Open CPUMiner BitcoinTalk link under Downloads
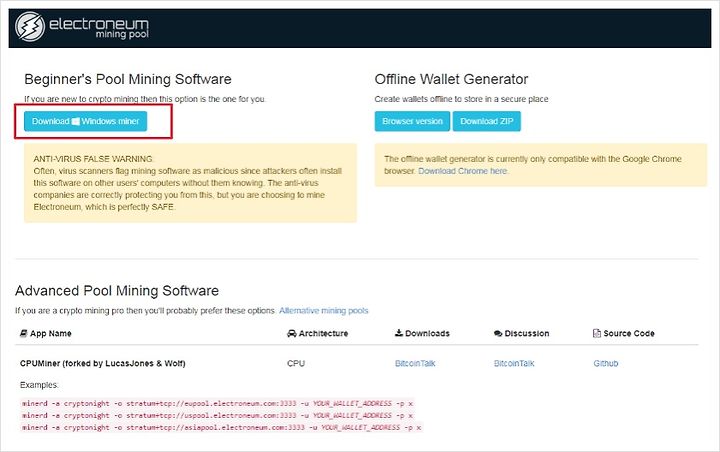 (415, 363)
